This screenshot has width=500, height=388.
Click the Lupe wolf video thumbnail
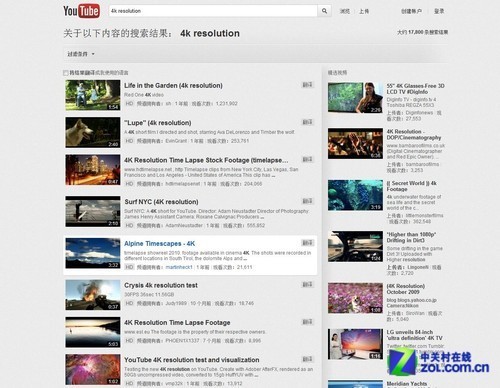(93, 132)
